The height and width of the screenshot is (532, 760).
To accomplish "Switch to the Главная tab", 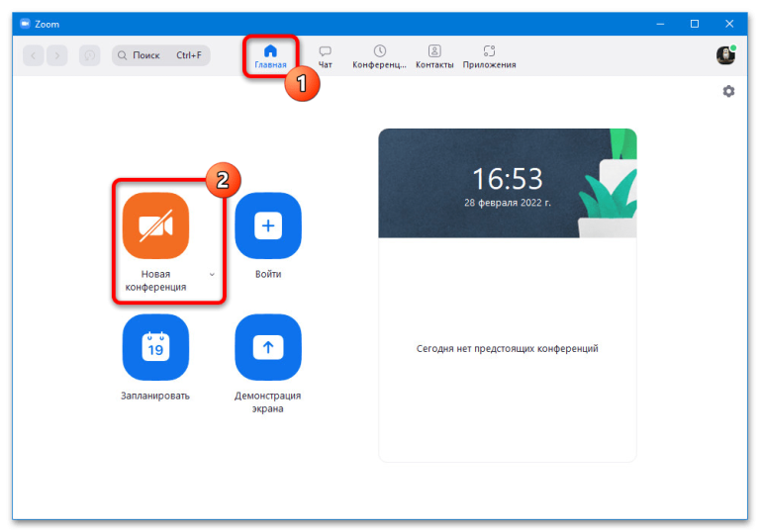I will (270, 56).
